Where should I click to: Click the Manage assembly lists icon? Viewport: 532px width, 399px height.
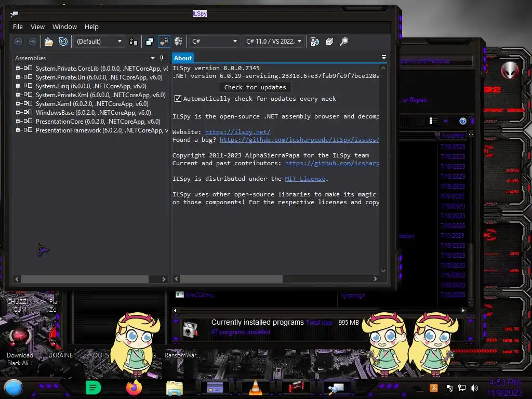(134, 42)
